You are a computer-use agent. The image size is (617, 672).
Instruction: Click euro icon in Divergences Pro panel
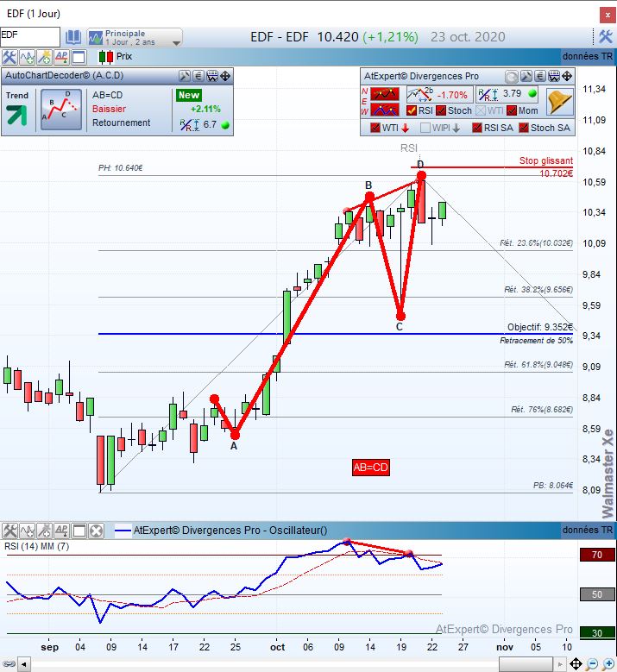click(540, 77)
